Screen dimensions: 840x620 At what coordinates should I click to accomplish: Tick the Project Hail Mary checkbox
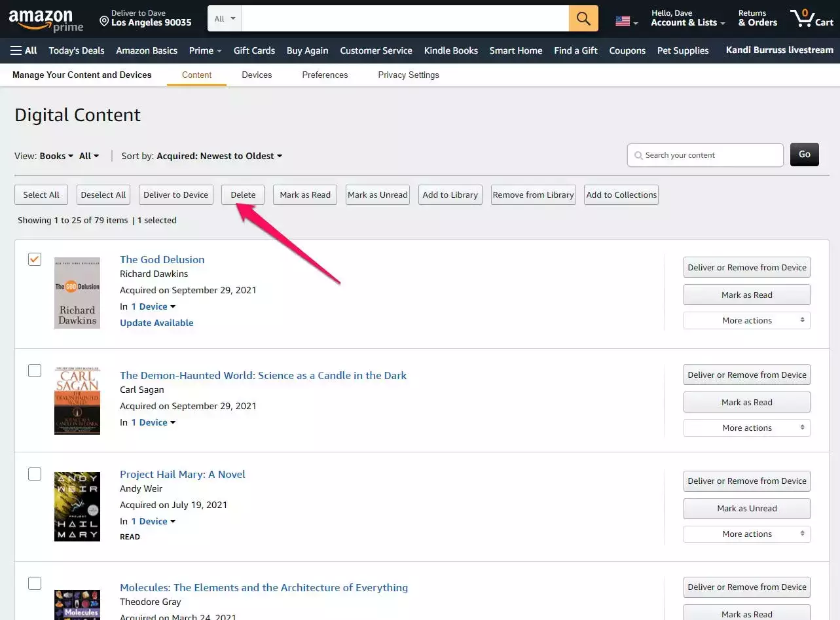[x=35, y=474]
